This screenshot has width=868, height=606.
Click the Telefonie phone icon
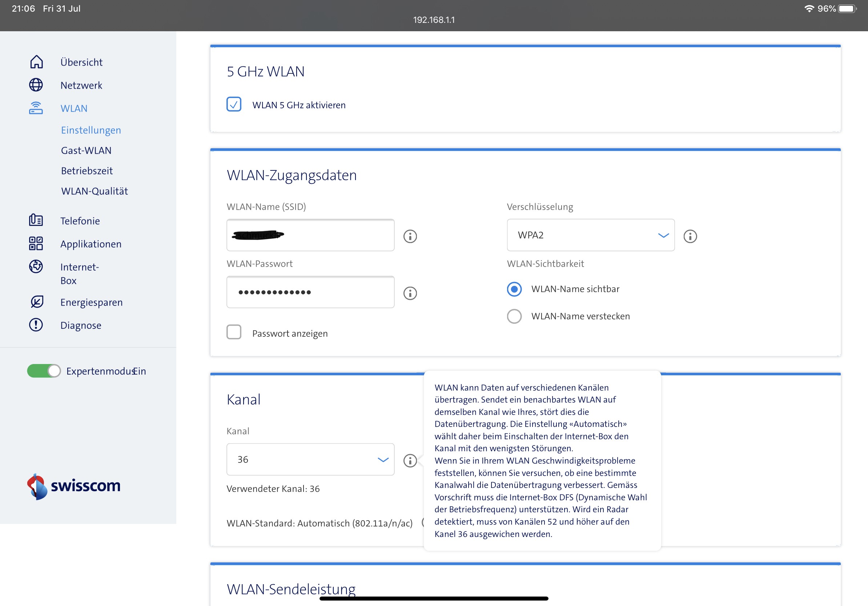tap(36, 220)
